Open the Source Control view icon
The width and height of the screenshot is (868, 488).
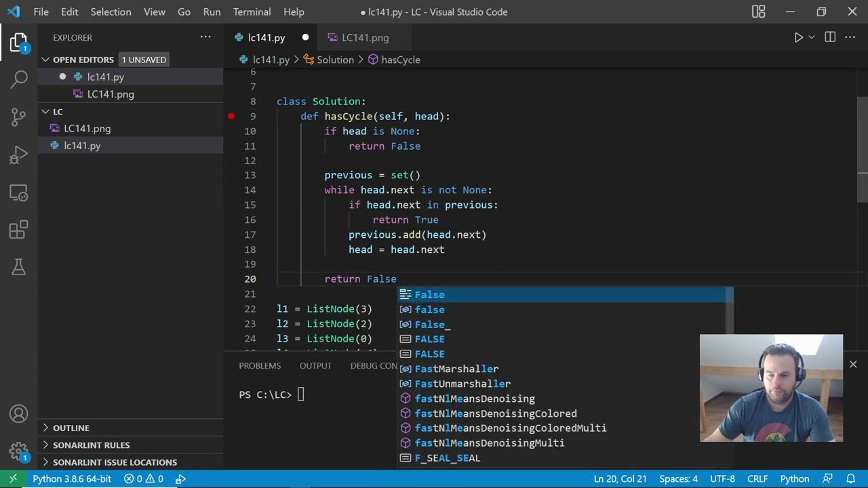19,117
